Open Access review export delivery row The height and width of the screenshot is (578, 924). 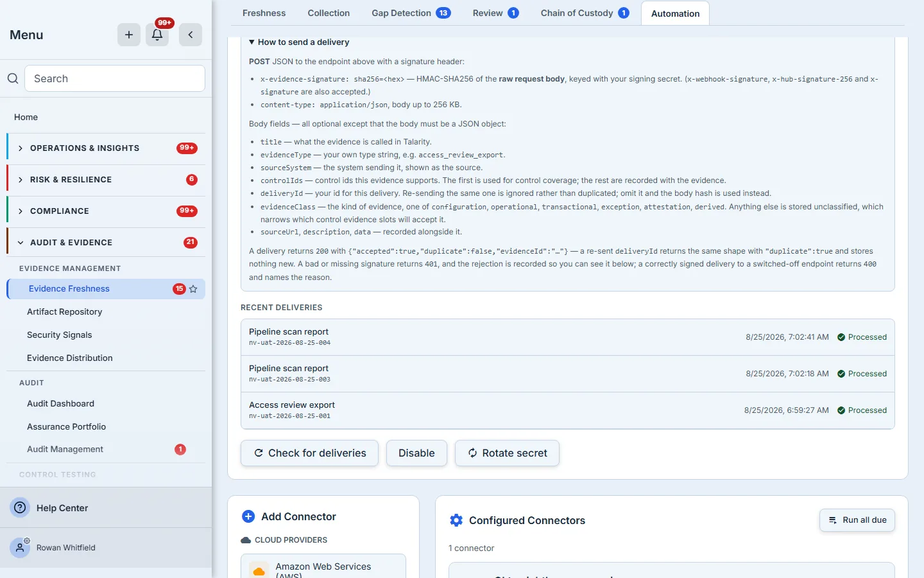coord(568,410)
